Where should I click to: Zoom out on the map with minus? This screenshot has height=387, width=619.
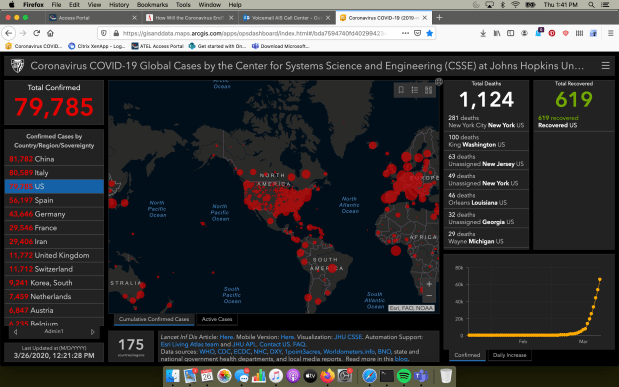coord(429,296)
